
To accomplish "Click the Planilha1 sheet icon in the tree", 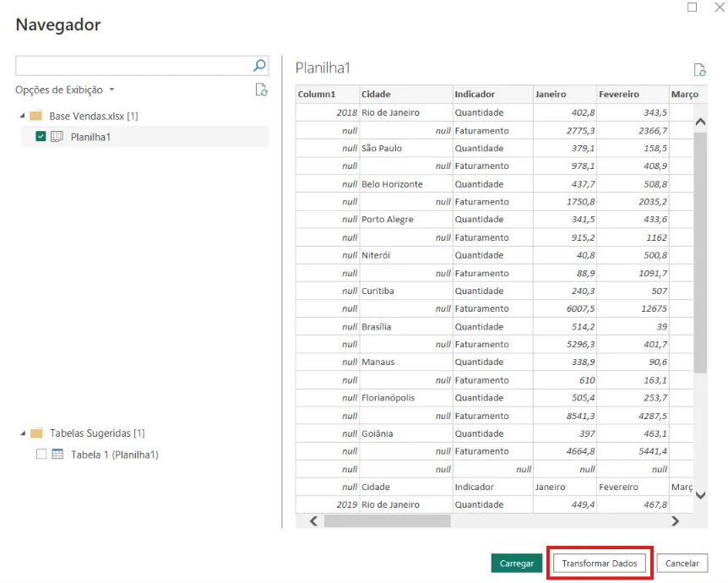I will pos(57,137).
